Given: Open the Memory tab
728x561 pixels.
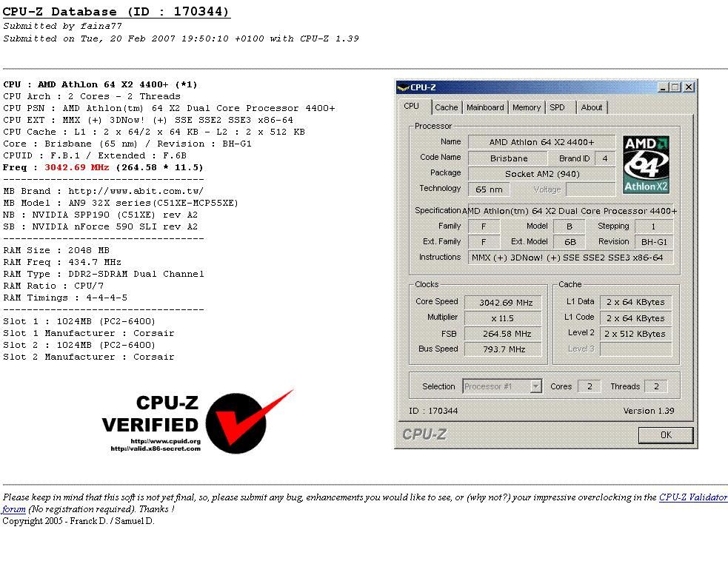Looking at the screenshot, I should point(526,107).
